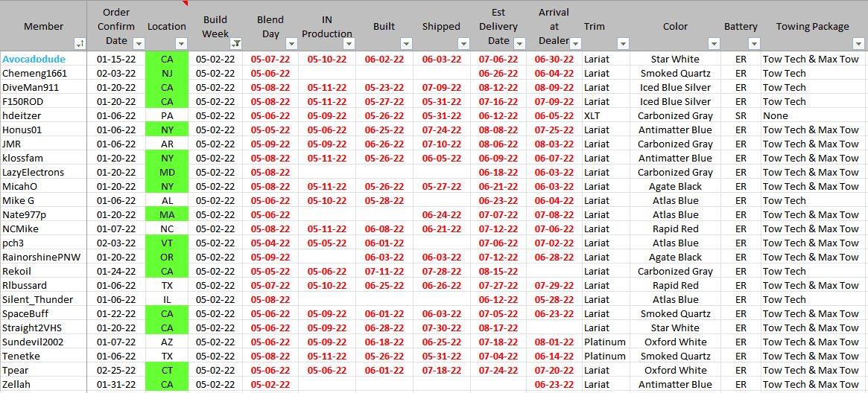The image size is (868, 393).
Task: Open the Color column filter dropdown
Action: tap(713, 43)
